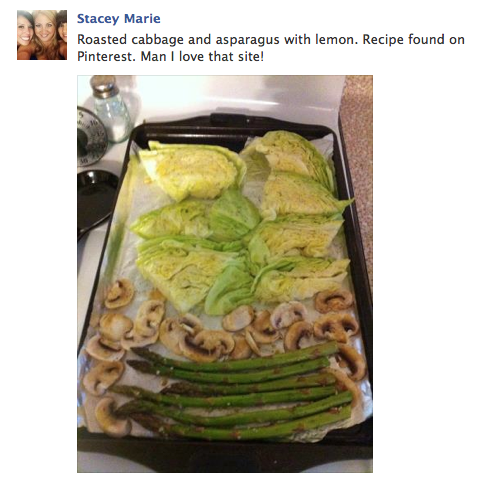This screenshot has width=484, height=481.
Task: Click the top-left cabbage wedge
Action: (192, 170)
